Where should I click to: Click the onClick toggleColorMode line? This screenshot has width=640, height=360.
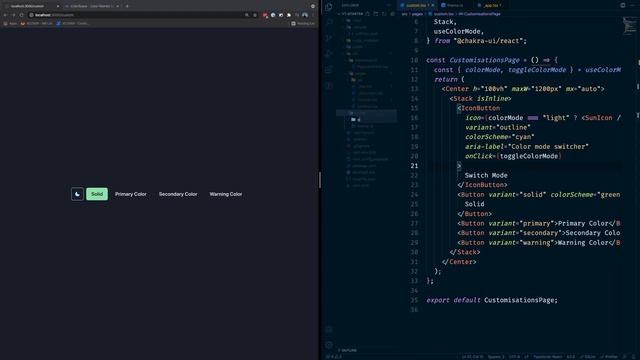click(513, 156)
